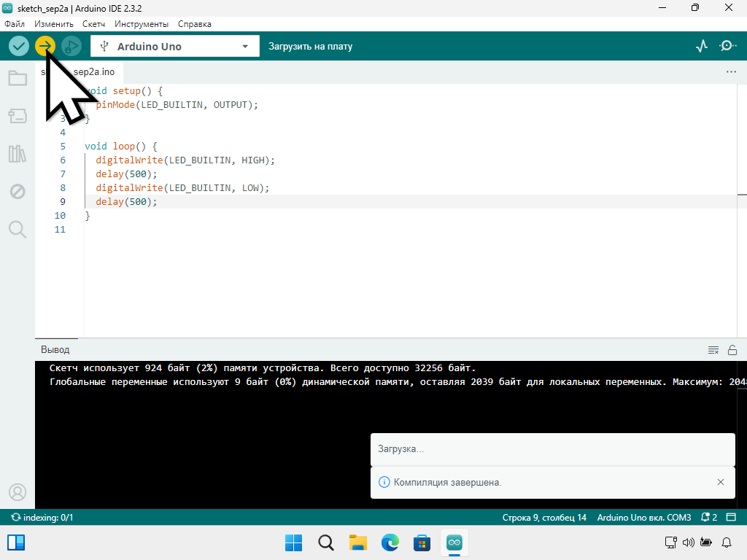Image resolution: width=747 pixels, height=560 pixels.
Task: Select the sketch_sep2a.ino editor tab
Action: (x=79, y=72)
